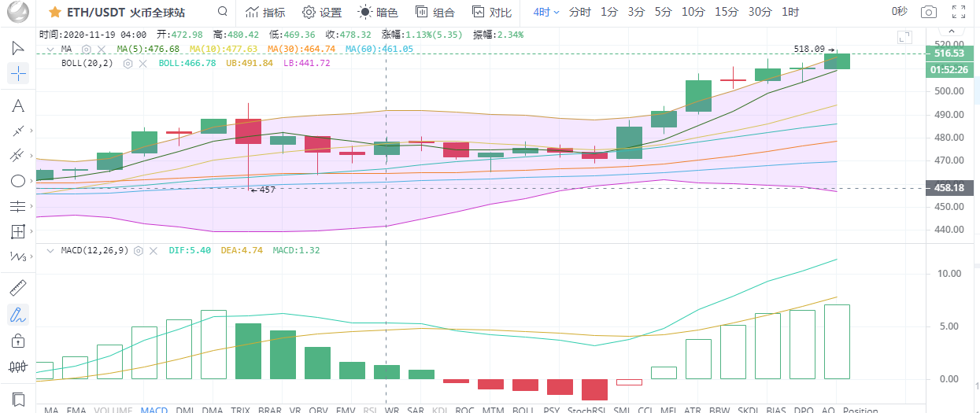Open the bookmark icon at sidebar bottom

coord(17,399)
